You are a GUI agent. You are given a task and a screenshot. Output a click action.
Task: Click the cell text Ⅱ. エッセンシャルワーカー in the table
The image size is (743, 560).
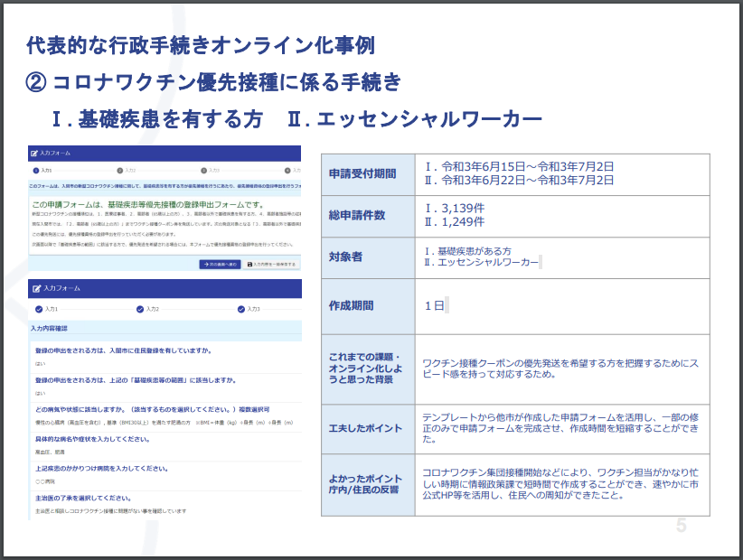pyautogui.click(x=482, y=262)
